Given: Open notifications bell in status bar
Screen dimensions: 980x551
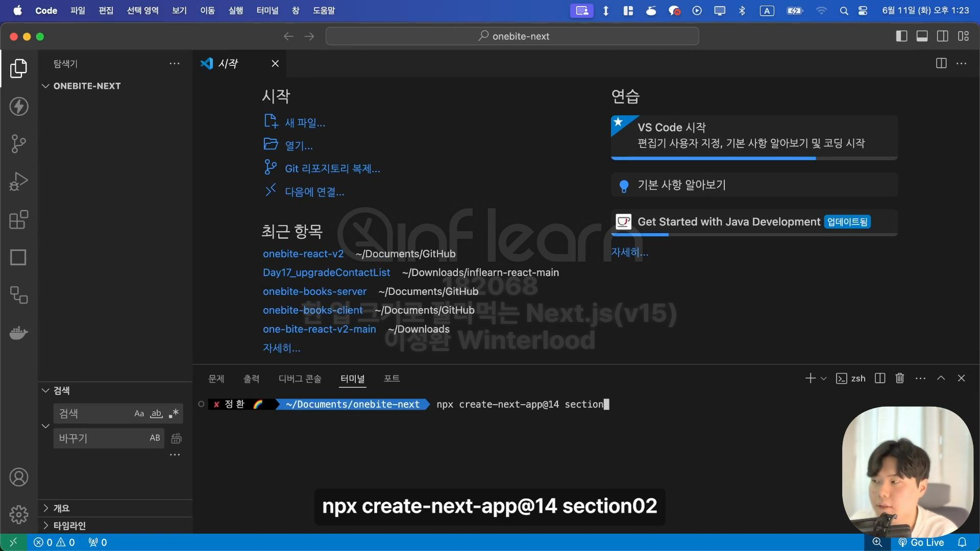Looking at the screenshot, I should 962,542.
